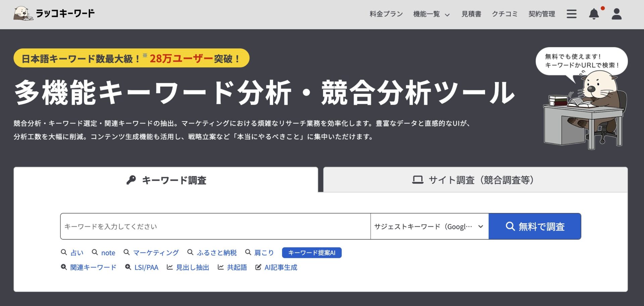Click the key icon on the keyword research tab
The height and width of the screenshot is (306, 644).
click(x=131, y=180)
